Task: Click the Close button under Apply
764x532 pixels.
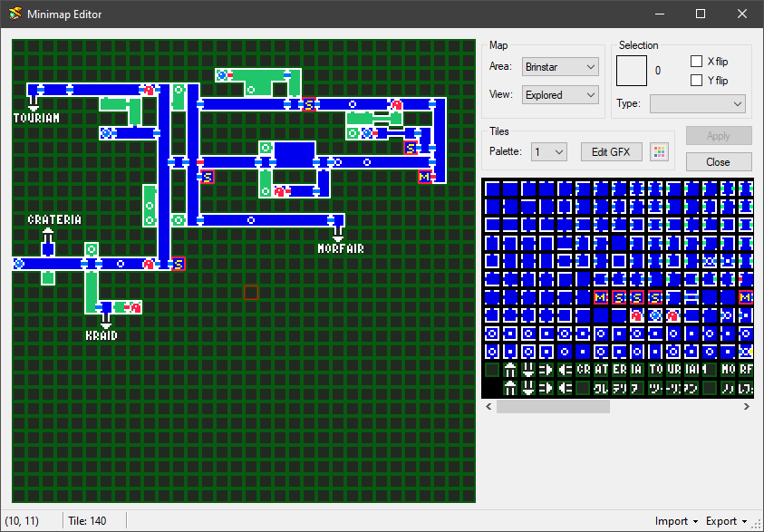Action: pos(719,161)
